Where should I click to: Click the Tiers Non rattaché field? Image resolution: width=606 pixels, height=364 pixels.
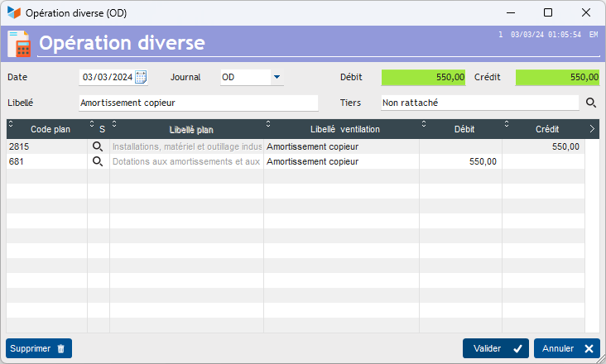[x=479, y=103]
